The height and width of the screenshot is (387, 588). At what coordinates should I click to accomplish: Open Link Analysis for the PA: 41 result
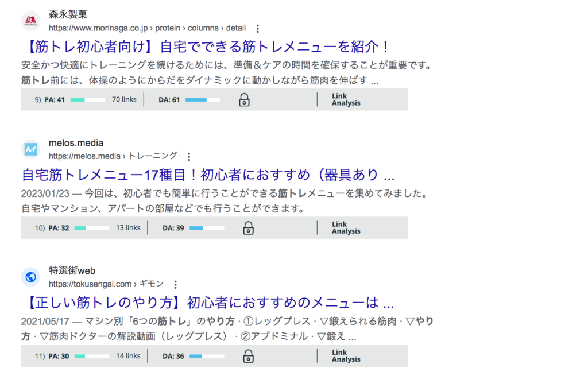click(x=346, y=100)
